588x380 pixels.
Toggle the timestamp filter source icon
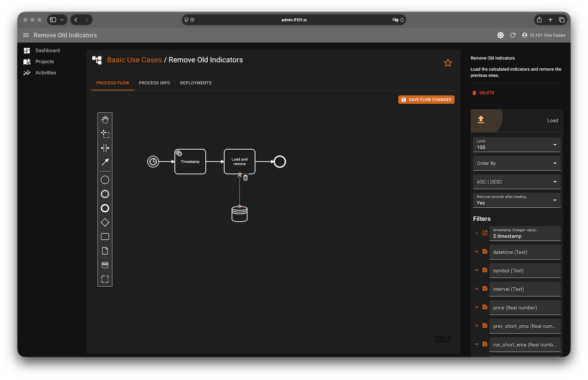click(x=485, y=233)
